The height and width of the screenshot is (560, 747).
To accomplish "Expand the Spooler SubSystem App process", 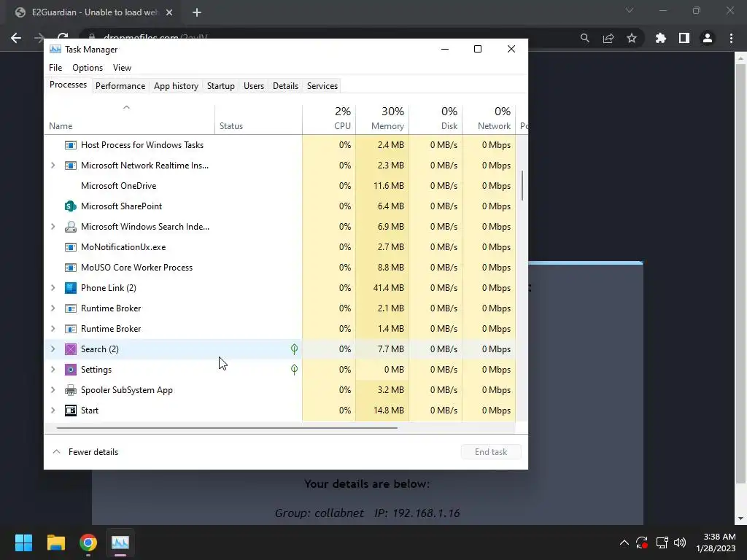I will 53,390.
